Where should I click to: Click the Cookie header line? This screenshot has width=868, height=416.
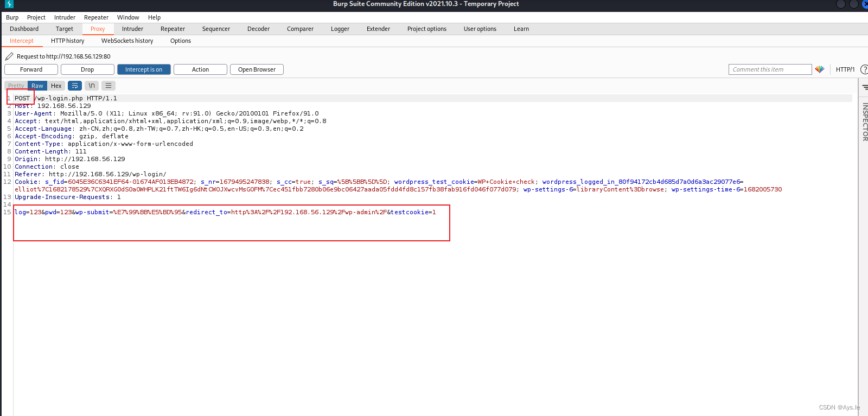point(398,185)
